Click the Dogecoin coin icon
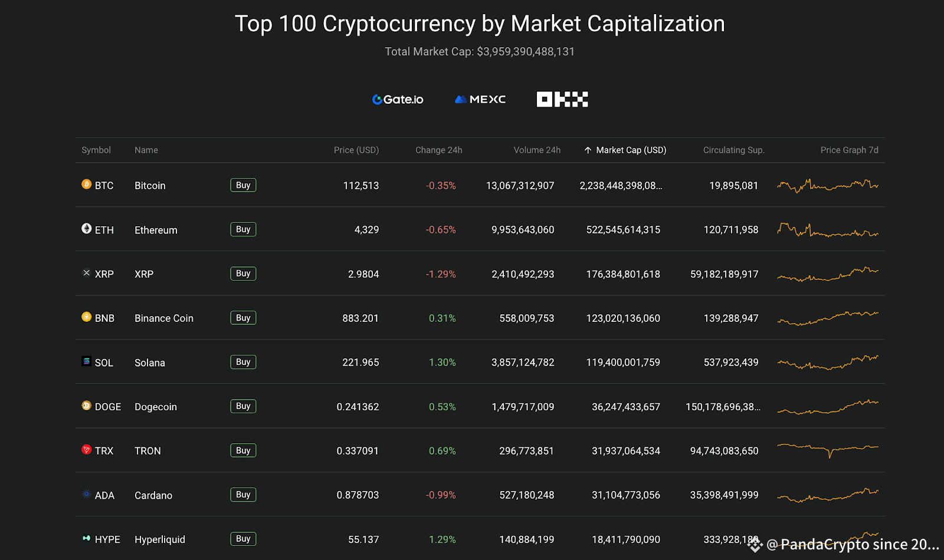 pyautogui.click(x=86, y=406)
